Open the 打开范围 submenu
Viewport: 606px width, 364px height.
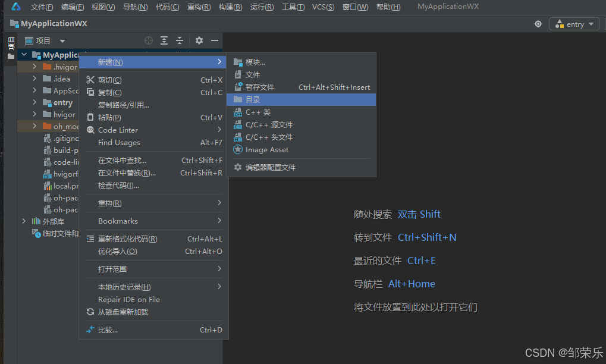(x=154, y=269)
